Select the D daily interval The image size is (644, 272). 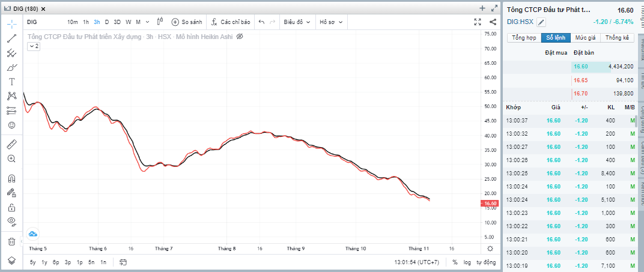pyautogui.click(x=107, y=22)
